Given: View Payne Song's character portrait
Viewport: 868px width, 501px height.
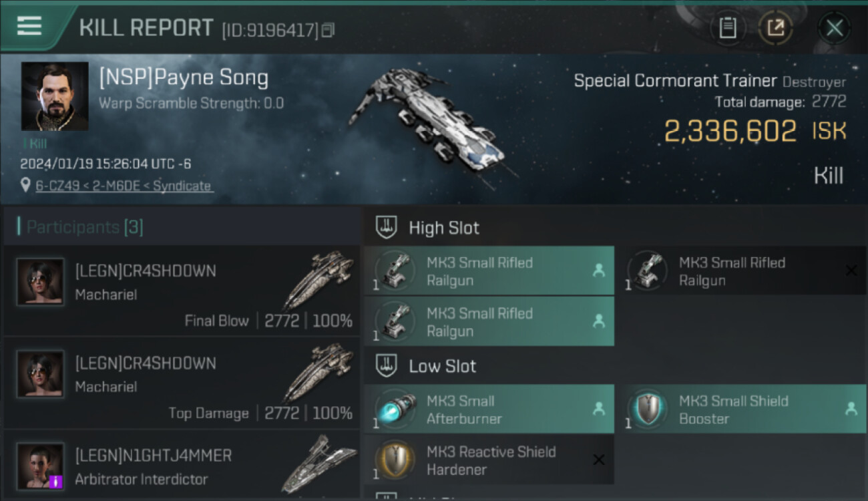Looking at the screenshot, I should [55, 96].
